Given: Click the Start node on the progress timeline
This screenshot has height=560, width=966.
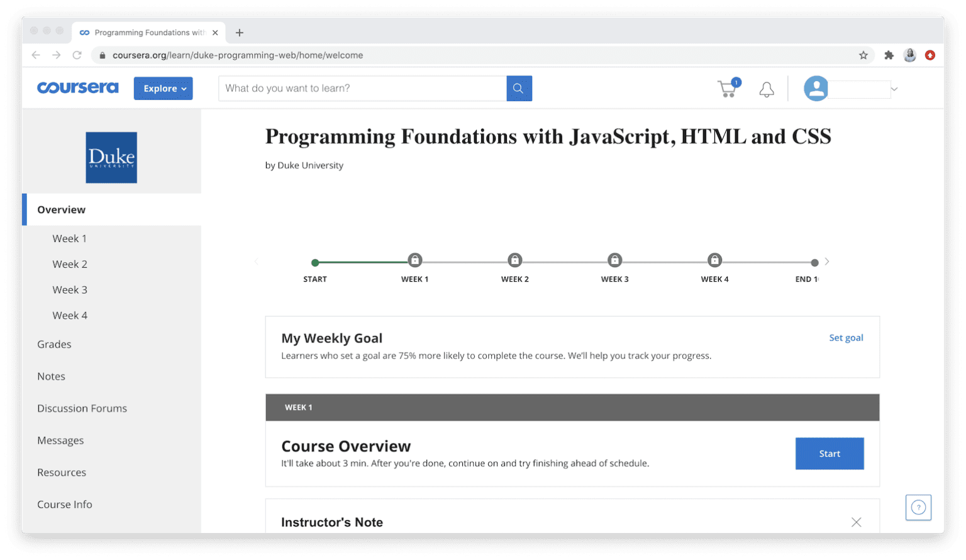Looking at the screenshot, I should click(x=315, y=262).
